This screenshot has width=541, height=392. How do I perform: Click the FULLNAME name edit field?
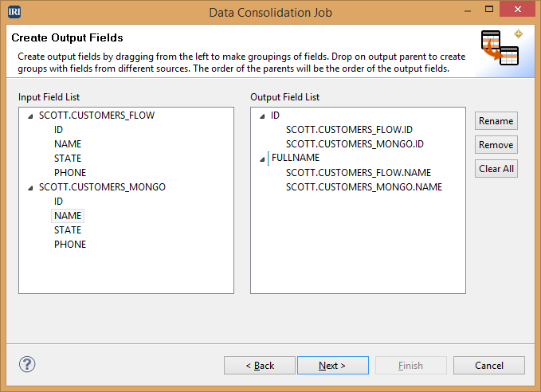pos(296,158)
